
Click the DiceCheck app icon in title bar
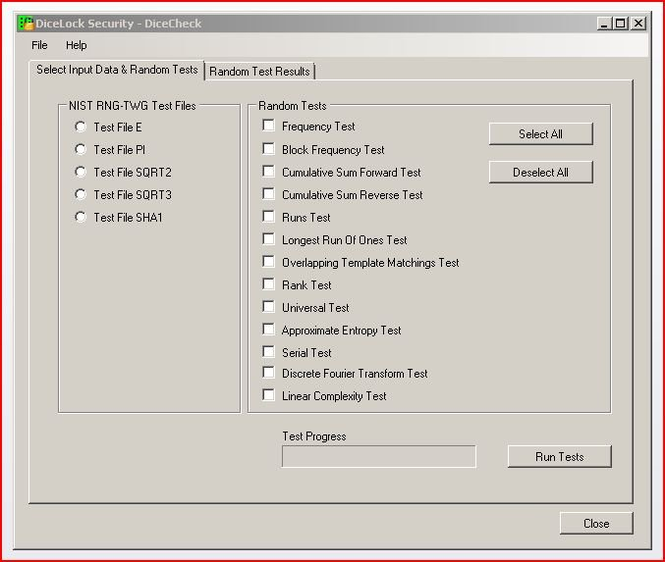[x=25, y=23]
